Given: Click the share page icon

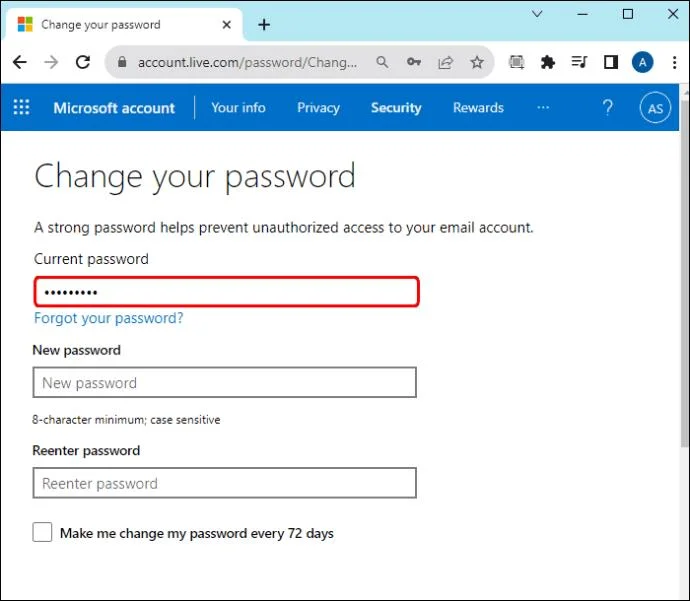Looking at the screenshot, I should click(445, 62).
